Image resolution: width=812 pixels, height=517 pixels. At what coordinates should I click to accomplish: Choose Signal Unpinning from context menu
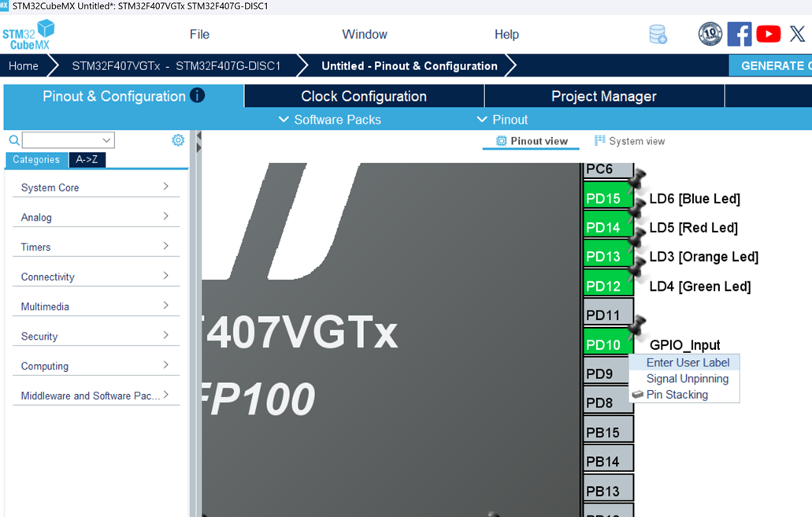click(684, 378)
